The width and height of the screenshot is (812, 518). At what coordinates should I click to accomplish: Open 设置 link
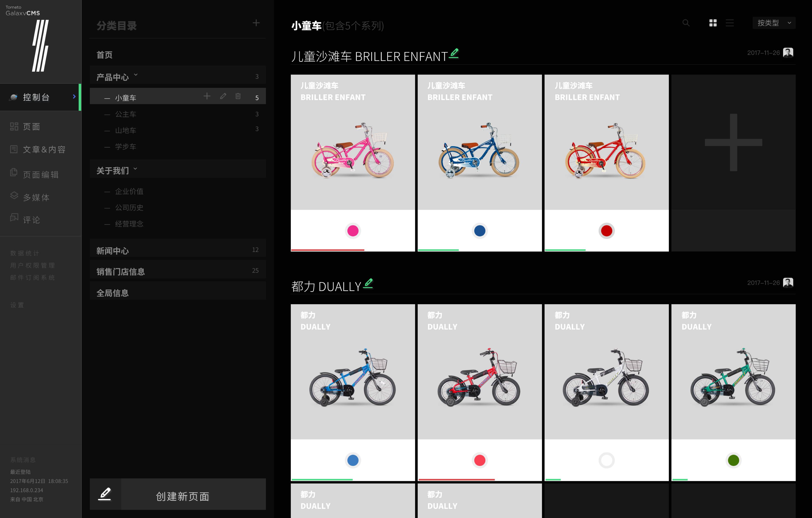click(17, 305)
